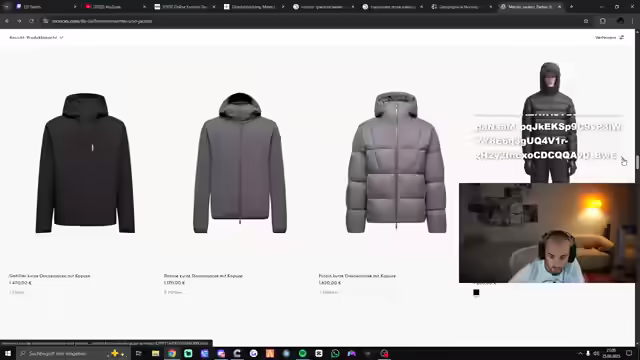640x360 pixels.
Task: Click the price 1.600,00 €
Action: click(x=330, y=283)
